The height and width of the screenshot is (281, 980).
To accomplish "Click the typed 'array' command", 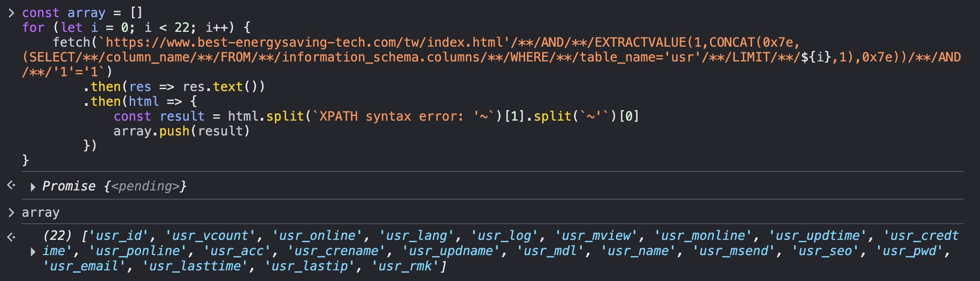I will (41, 212).
